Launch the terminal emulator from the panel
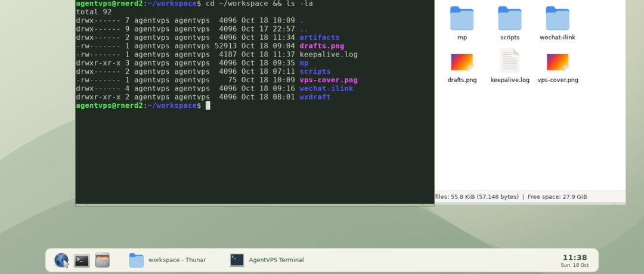The height and width of the screenshot is (274, 644). pos(82,260)
